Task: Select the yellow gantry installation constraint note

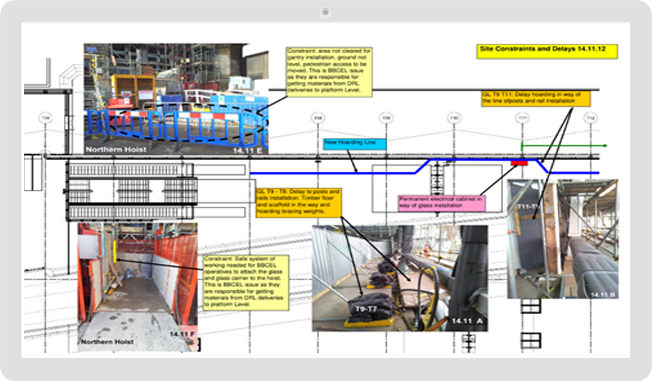Action: coord(329,72)
